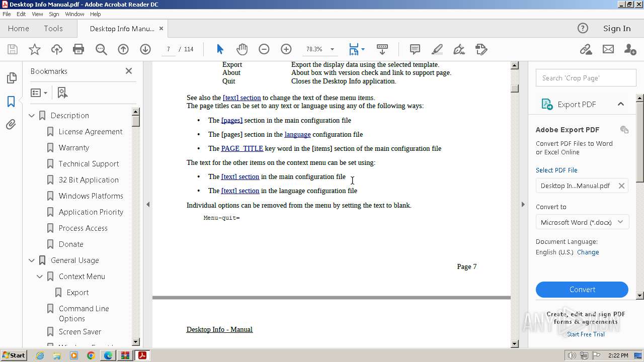The height and width of the screenshot is (362, 644).
Task: Go to the next page with down arrow
Action: pyautogui.click(x=145, y=49)
